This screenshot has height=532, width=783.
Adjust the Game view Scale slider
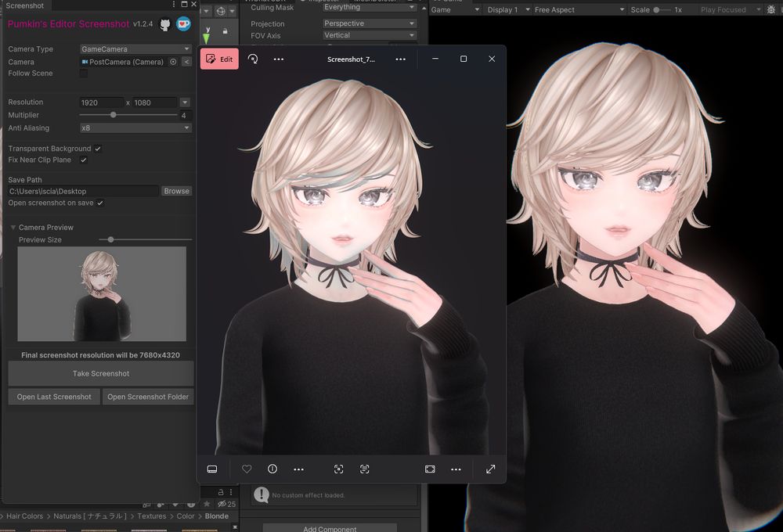(x=656, y=9)
